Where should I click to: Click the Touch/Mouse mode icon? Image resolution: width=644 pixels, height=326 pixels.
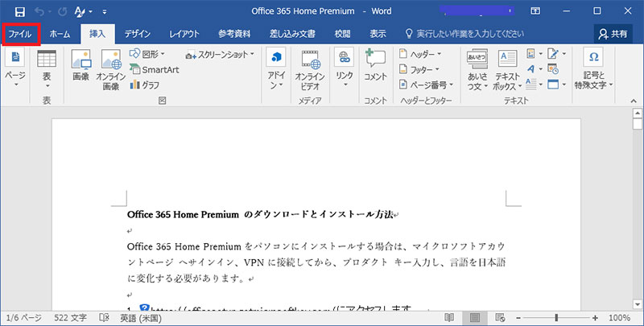[x=80, y=11]
